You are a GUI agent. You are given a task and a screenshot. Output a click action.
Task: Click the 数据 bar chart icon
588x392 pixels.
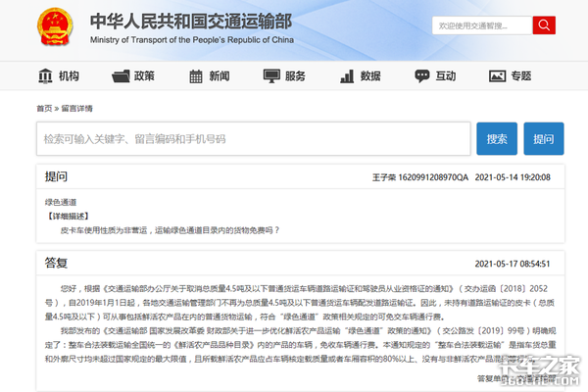(347, 76)
